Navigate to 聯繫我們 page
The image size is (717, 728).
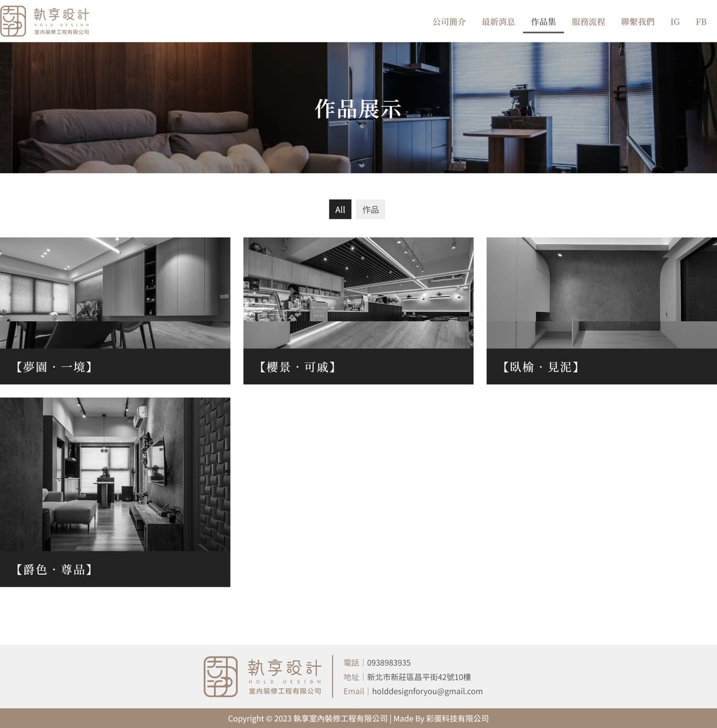coord(638,22)
